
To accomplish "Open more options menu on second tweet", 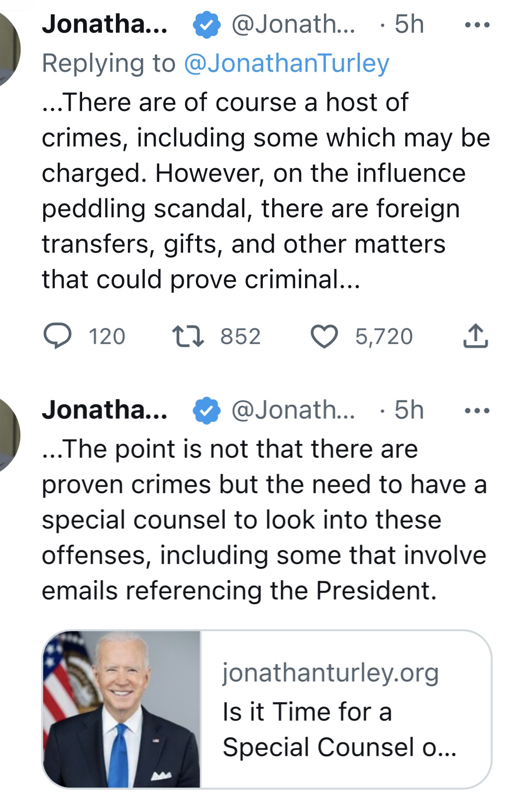I will tap(477, 411).
